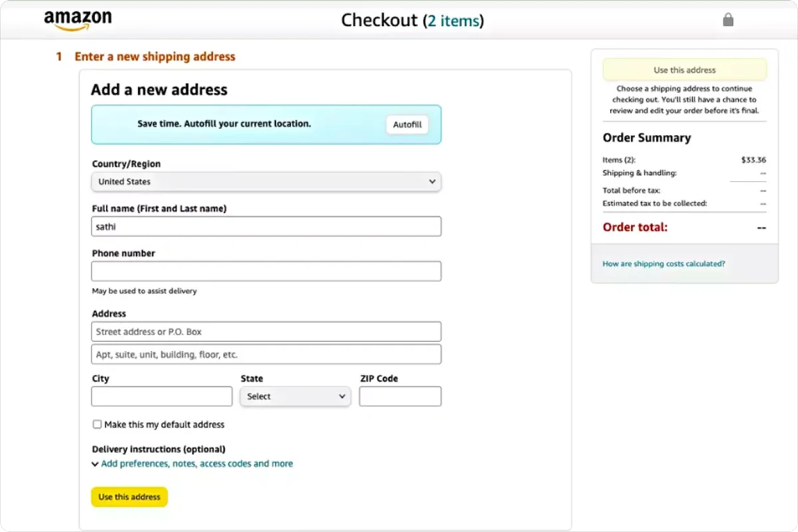This screenshot has width=798, height=532.
Task: Click the secure checkout padlock icon
Action: 728,20
